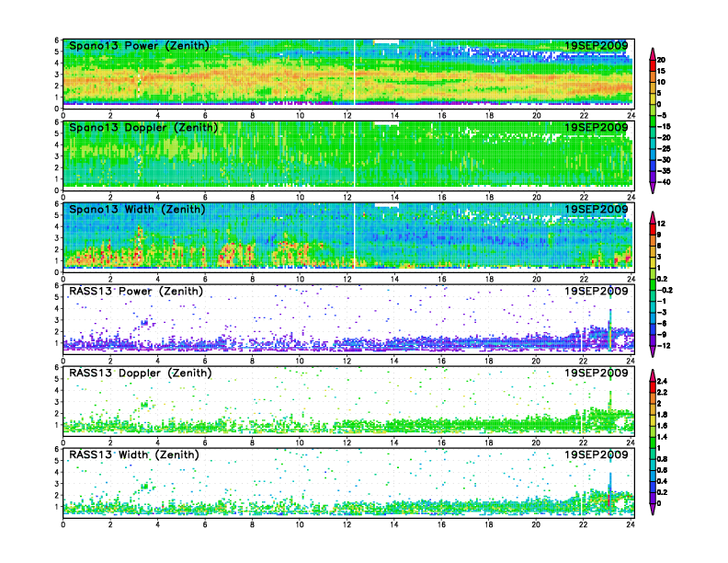Click the '8' hour tick under Spano13 Doppler panel
The image size is (728, 563).
(253, 198)
